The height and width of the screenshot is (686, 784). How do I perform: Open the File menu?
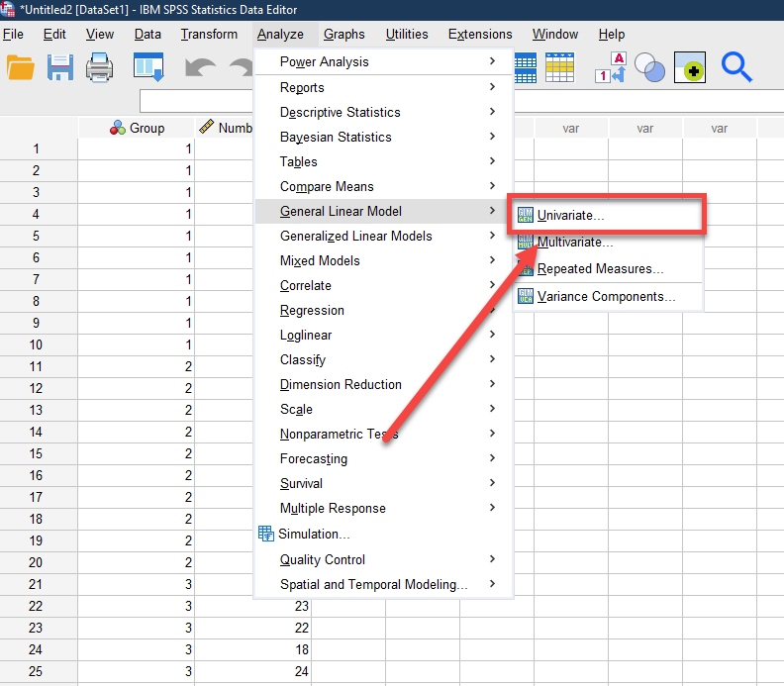coord(13,34)
